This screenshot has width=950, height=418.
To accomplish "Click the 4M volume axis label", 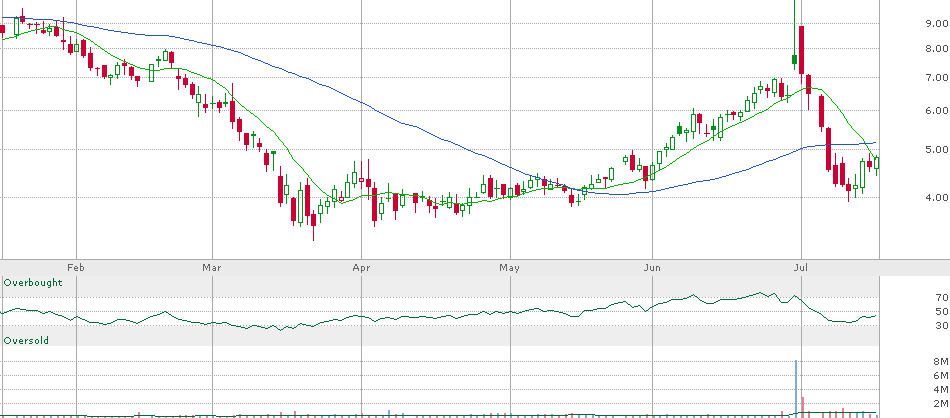I will pos(940,390).
